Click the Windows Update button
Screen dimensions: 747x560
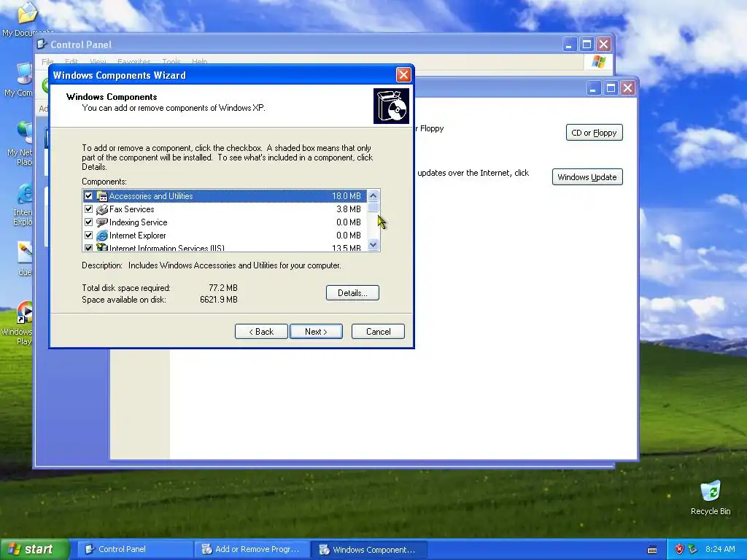tap(587, 176)
